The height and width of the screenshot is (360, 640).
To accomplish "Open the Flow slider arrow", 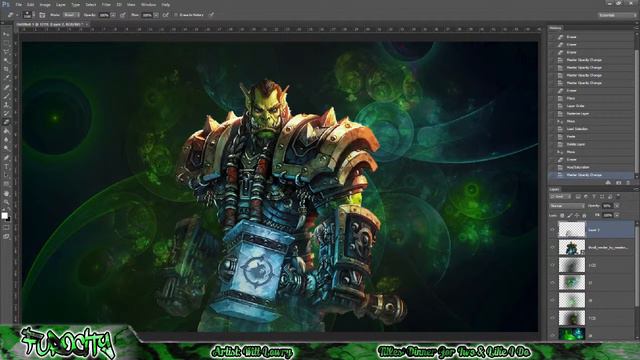I will [x=156, y=15].
